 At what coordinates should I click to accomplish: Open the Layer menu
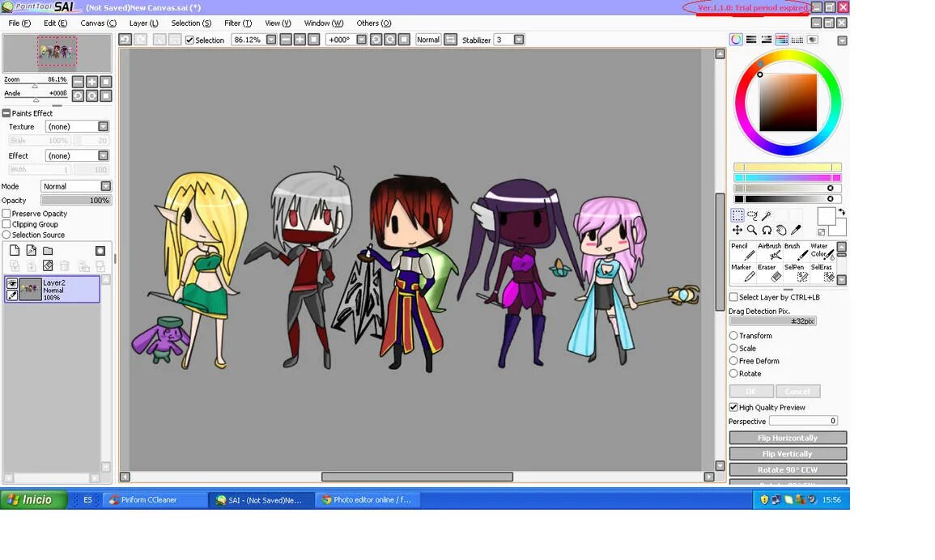[x=144, y=23]
